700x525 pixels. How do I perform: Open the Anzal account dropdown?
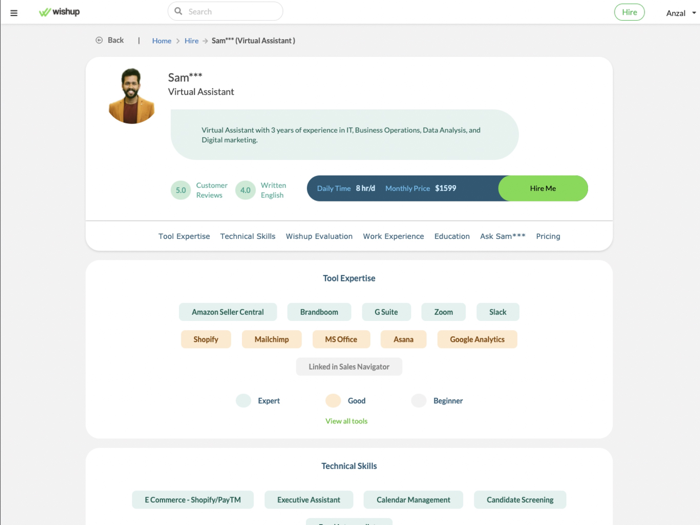pyautogui.click(x=680, y=13)
